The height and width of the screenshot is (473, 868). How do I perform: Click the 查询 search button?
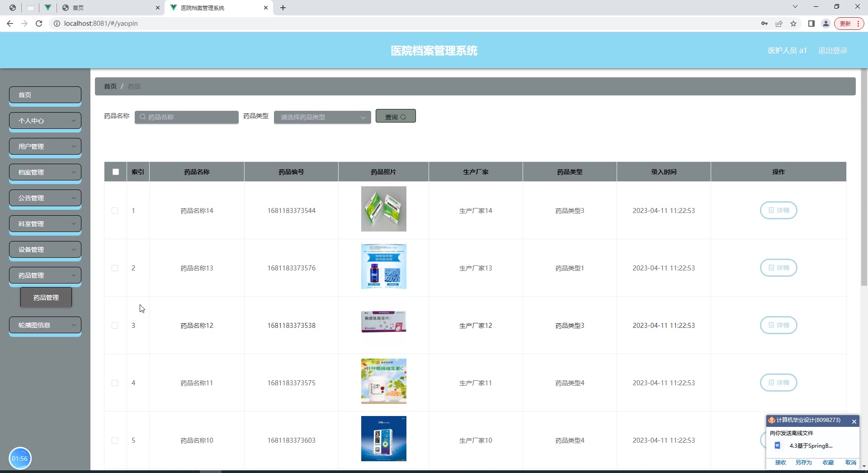coord(396,117)
